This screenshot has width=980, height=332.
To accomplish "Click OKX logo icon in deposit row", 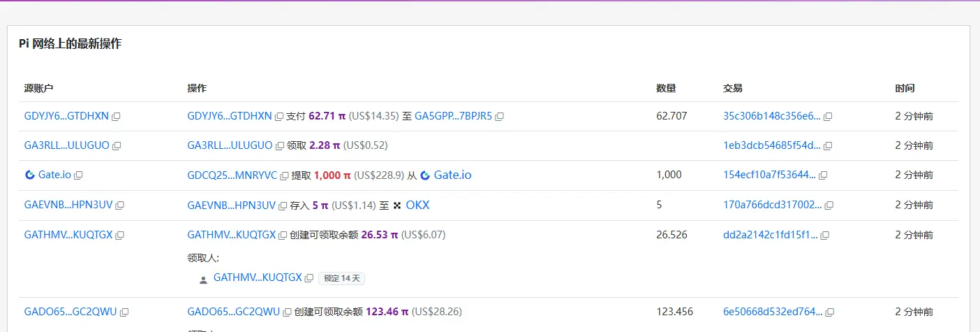I will 398,205.
